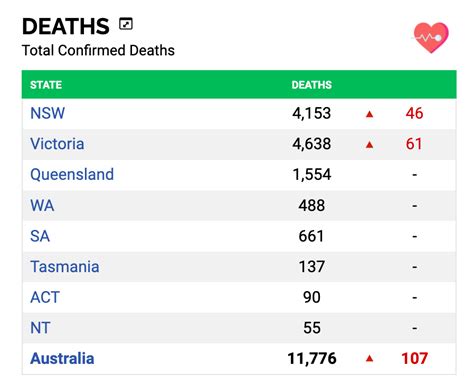Select the Queensland link
This screenshot has width=474, height=385.
(x=72, y=175)
